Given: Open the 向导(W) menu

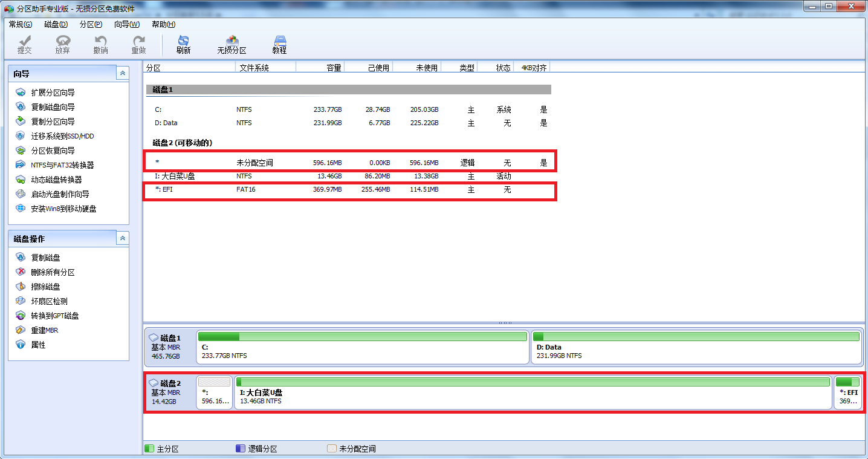Looking at the screenshot, I should tap(127, 24).
